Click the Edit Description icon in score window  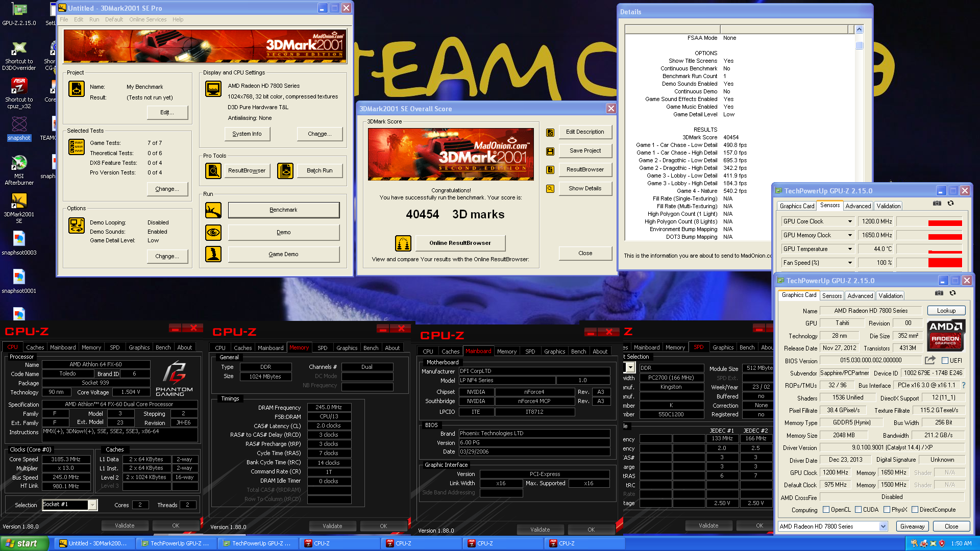(x=550, y=132)
